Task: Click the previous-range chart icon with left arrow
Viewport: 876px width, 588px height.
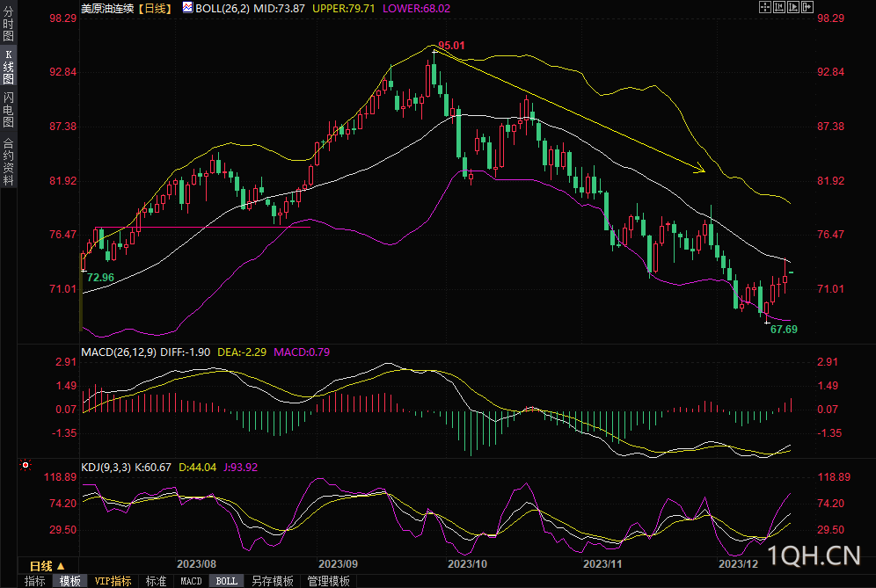Action: tap(777, 7)
